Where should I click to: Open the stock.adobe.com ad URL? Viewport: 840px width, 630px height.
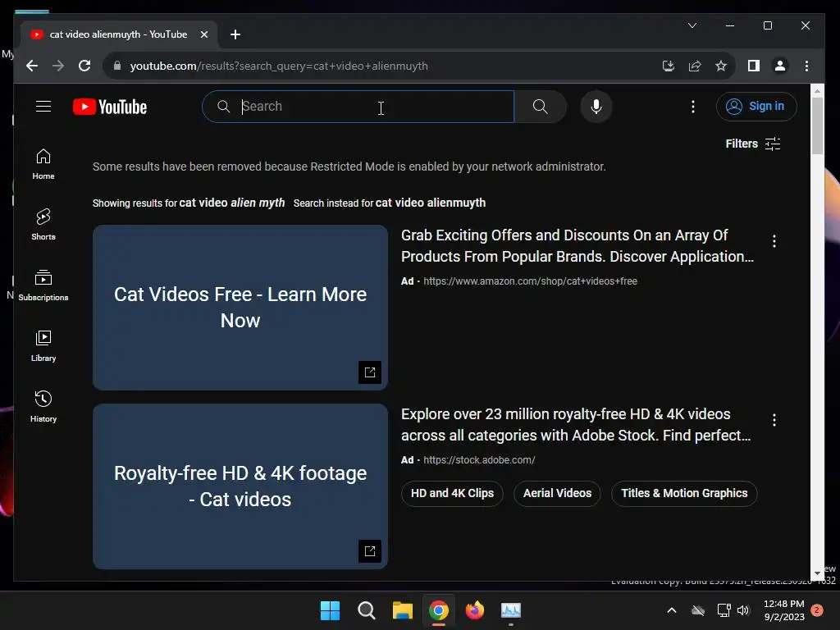(x=479, y=459)
